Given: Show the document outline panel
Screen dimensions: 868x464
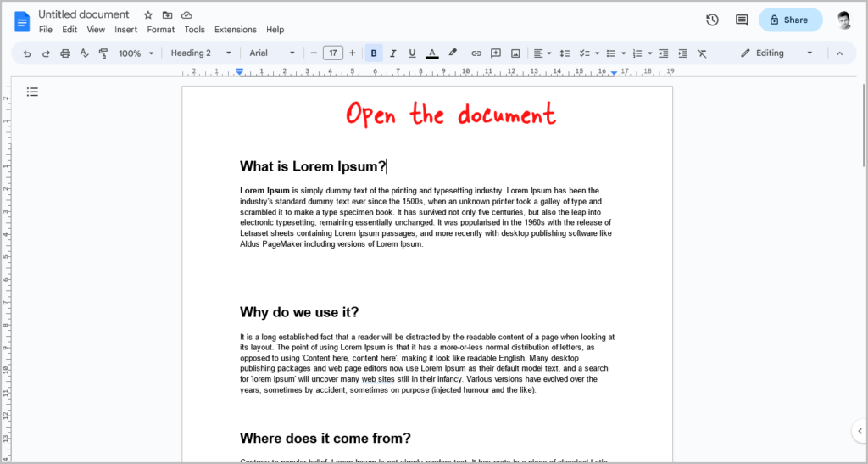Looking at the screenshot, I should pos(33,92).
